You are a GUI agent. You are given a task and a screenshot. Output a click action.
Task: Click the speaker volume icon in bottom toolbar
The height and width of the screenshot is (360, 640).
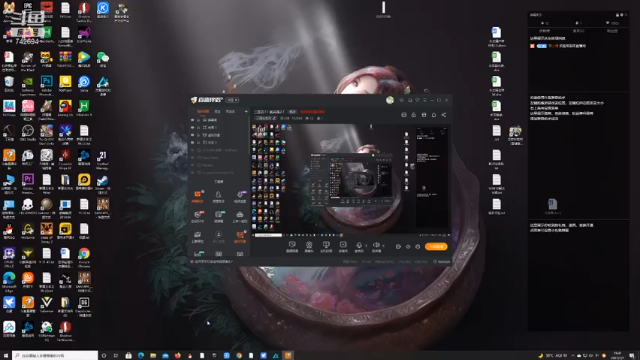[376, 245]
